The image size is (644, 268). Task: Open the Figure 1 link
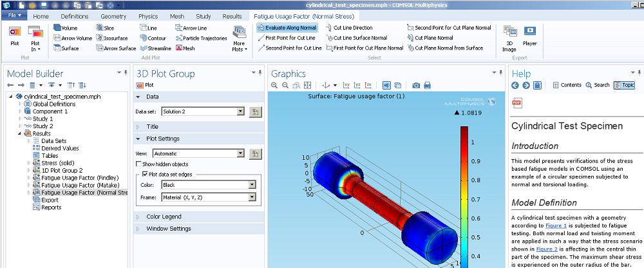[x=556, y=225]
